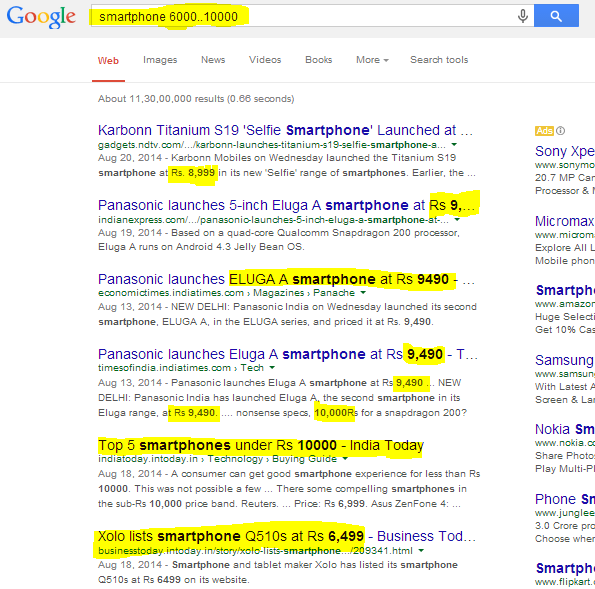Select the Web tab

tap(108, 60)
